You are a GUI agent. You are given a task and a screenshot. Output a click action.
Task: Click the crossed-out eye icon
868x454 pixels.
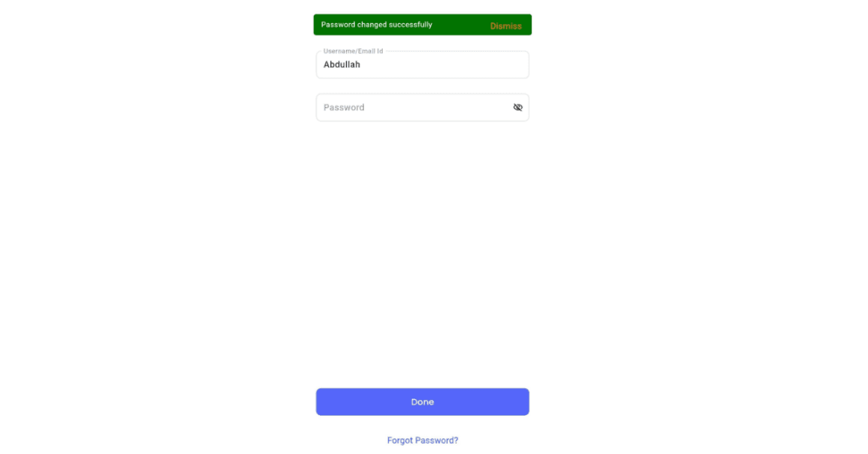click(x=517, y=108)
